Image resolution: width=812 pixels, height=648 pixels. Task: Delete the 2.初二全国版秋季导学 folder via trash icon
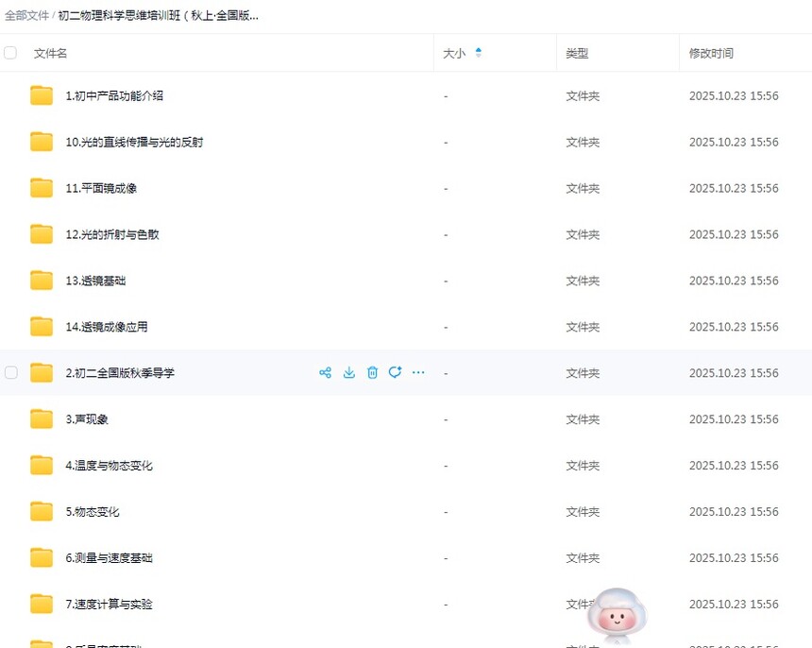click(372, 373)
